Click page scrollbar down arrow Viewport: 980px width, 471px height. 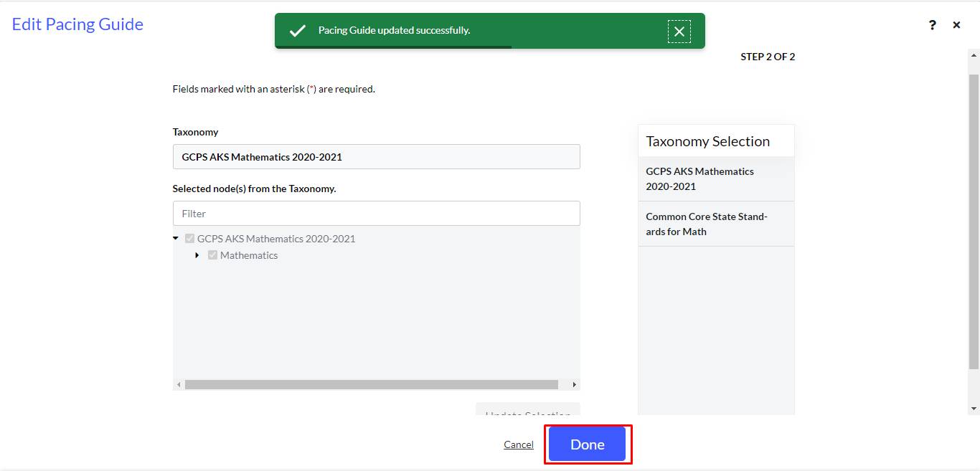coord(974,409)
